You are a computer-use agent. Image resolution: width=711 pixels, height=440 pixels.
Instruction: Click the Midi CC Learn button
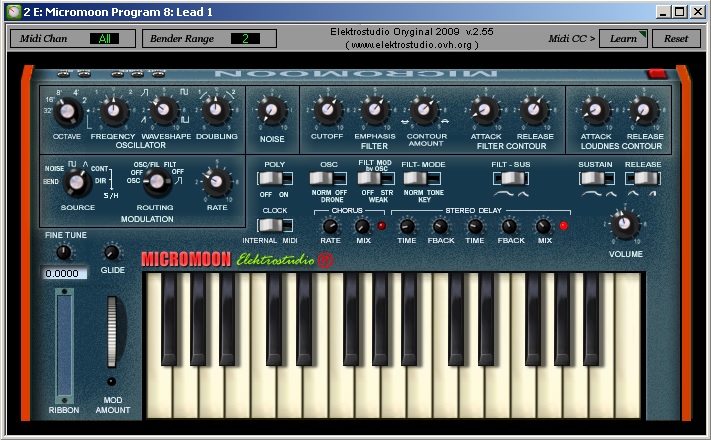tap(623, 39)
